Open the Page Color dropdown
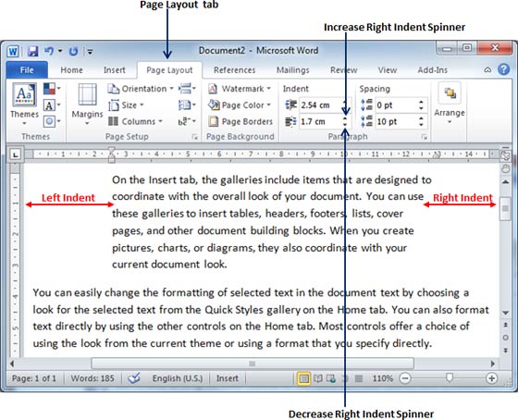Image resolution: width=518 pixels, height=420 pixels. click(x=240, y=105)
